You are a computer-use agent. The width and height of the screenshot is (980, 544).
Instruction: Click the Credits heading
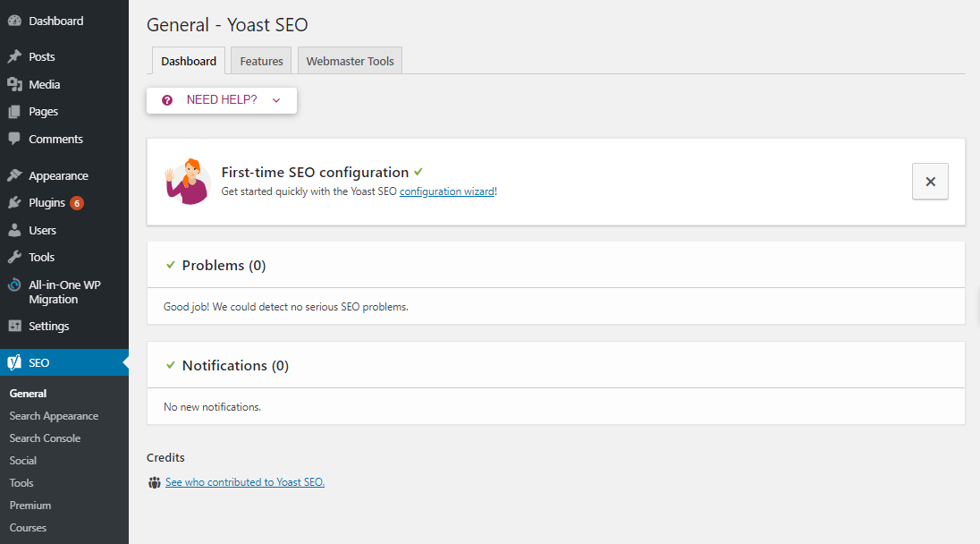(165, 458)
